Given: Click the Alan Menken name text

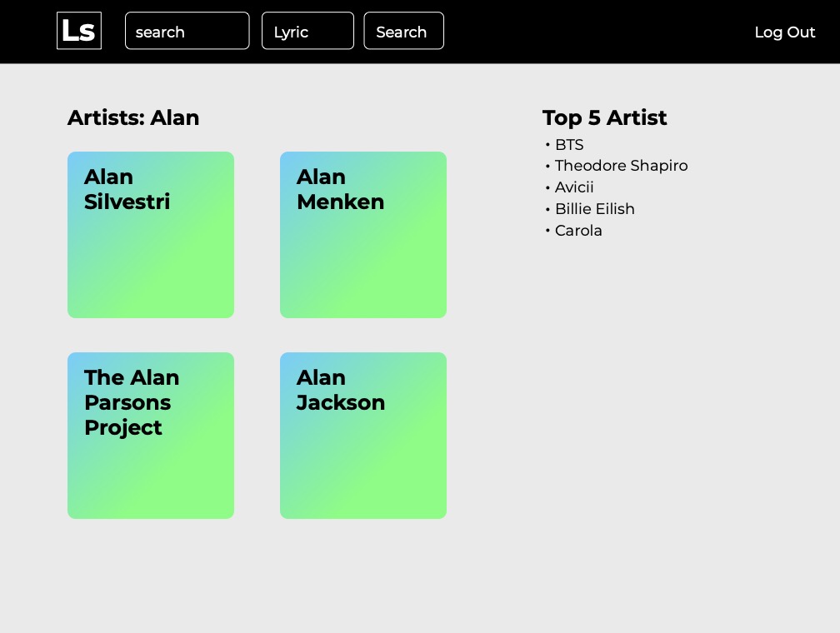Looking at the screenshot, I should 340,189.
